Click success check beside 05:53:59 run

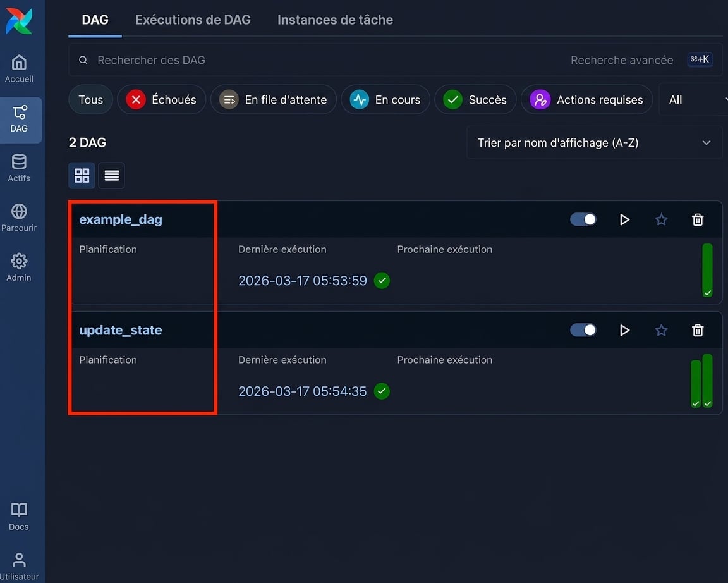click(382, 281)
